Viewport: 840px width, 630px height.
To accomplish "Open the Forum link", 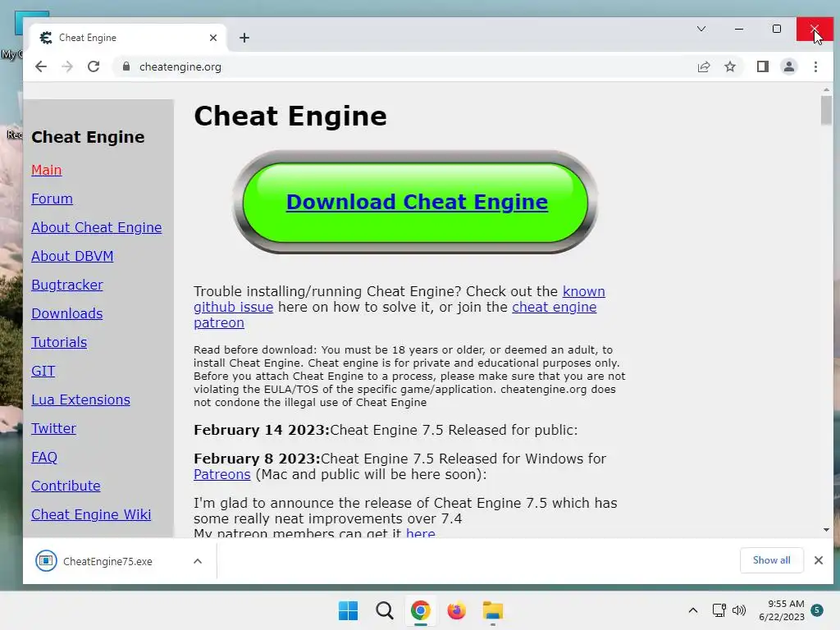I will [x=52, y=199].
